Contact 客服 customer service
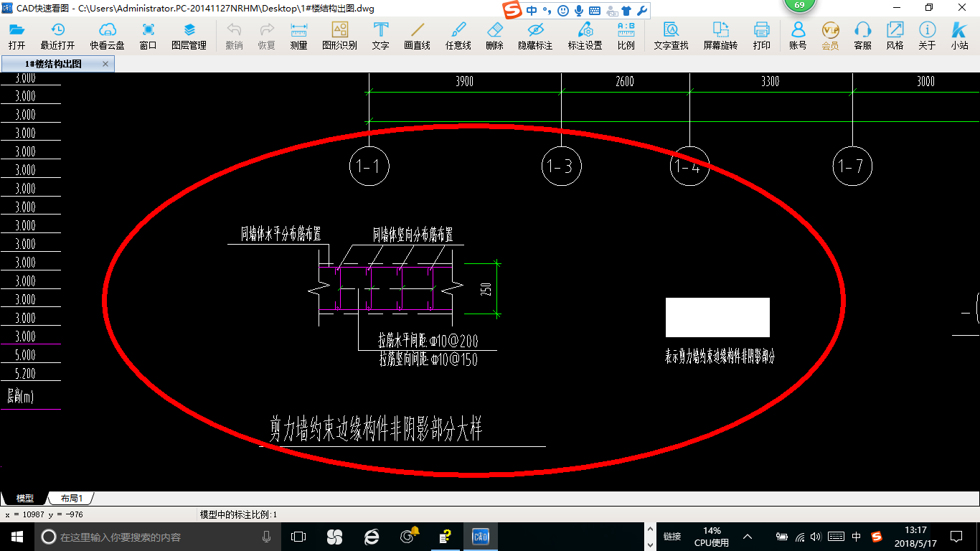The image size is (980, 551). point(862,36)
